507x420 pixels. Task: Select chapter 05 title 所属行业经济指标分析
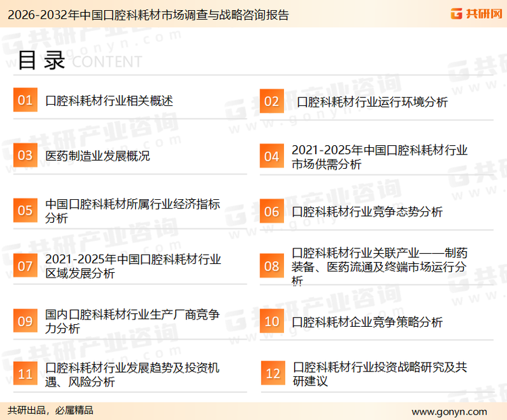click(x=132, y=211)
